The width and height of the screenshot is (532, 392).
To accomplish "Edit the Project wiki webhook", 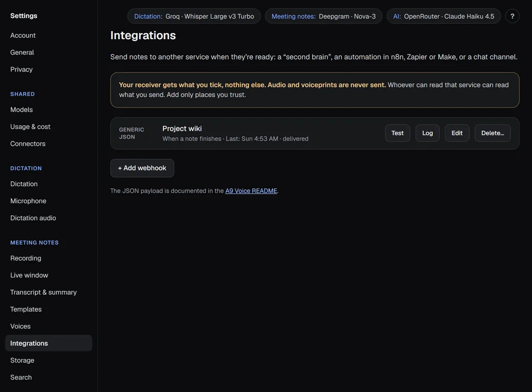I will point(457,133).
